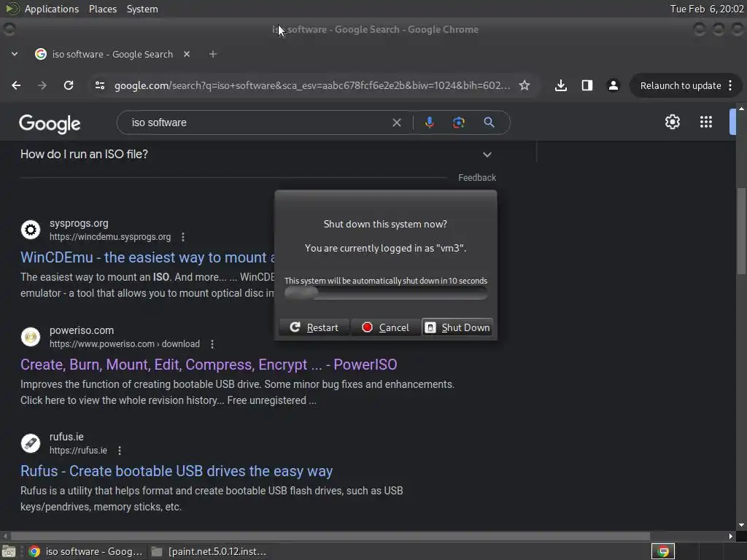747x560 pixels.
Task: Start voice search with microphone icon
Action: (x=429, y=122)
